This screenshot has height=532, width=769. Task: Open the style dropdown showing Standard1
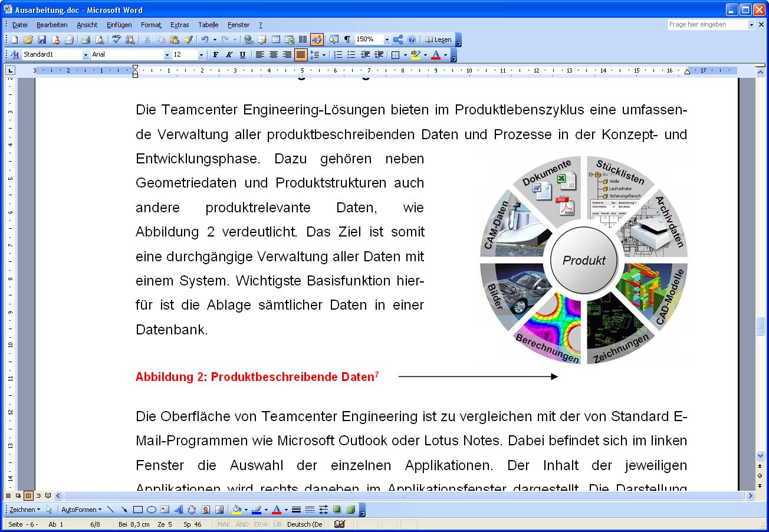pyautogui.click(x=86, y=55)
